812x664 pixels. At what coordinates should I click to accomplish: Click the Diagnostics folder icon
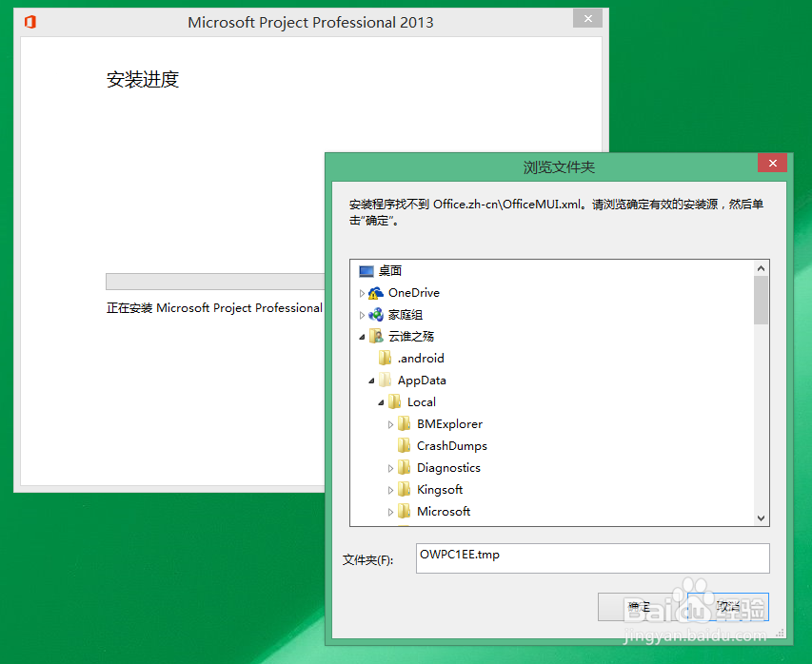[405, 467]
